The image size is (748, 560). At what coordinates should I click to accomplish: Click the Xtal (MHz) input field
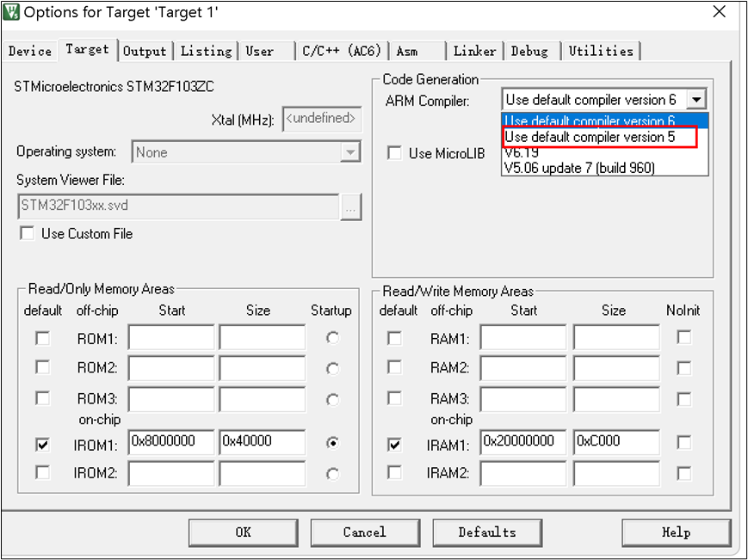[x=322, y=118]
